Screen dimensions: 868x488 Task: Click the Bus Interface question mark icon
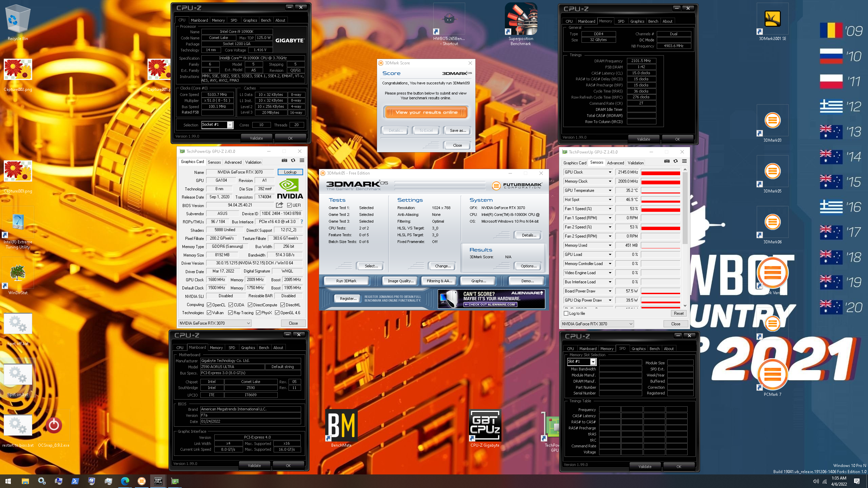302,222
